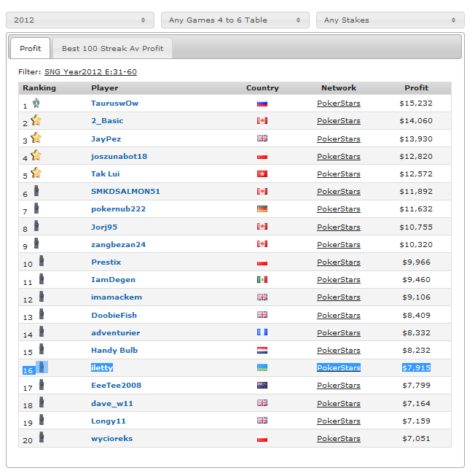Switch to the Profit tab
The height and width of the screenshot is (476, 475).
click(31, 49)
